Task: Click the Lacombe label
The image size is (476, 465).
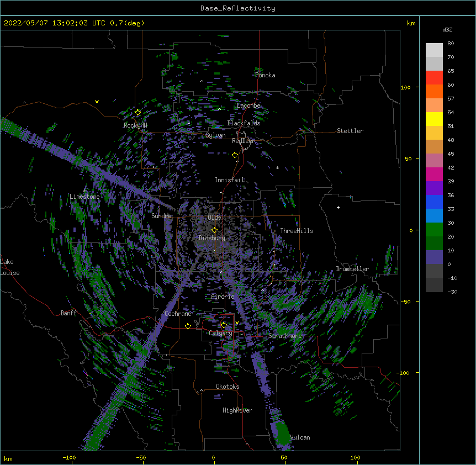Action: [248, 105]
